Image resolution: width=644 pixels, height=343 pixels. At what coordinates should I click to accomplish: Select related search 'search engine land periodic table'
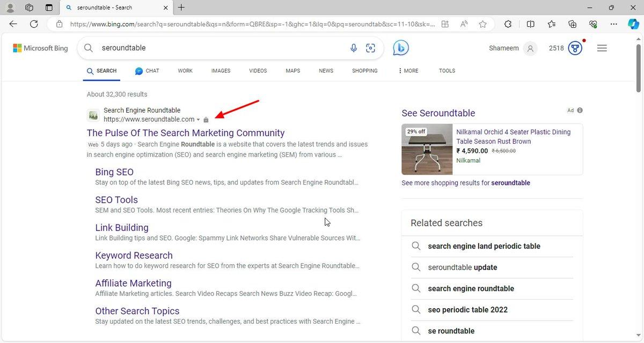[484, 247]
